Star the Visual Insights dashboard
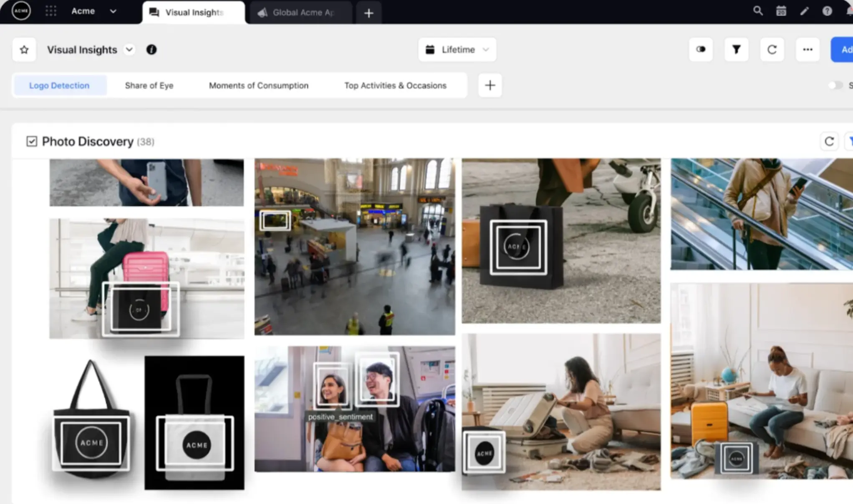Image resolution: width=853 pixels, height=504 pixels. point(24,49)
